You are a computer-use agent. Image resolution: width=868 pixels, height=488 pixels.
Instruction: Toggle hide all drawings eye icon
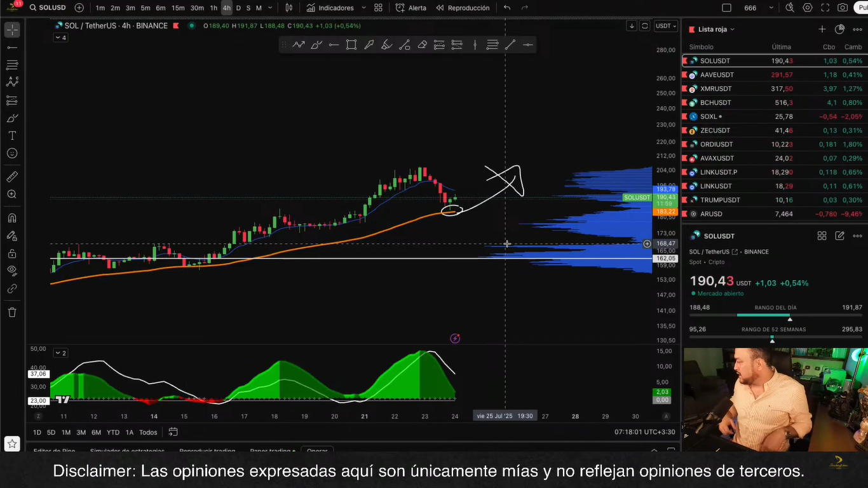tap(12, 271)
